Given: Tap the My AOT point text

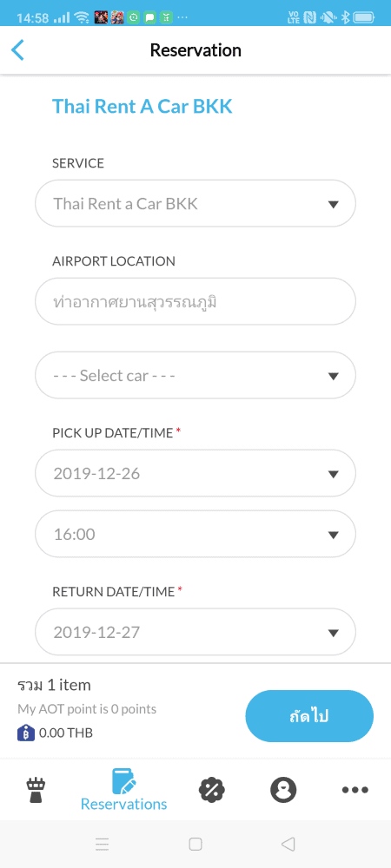Looking at the screenshot, I should (x=87, y=708).
